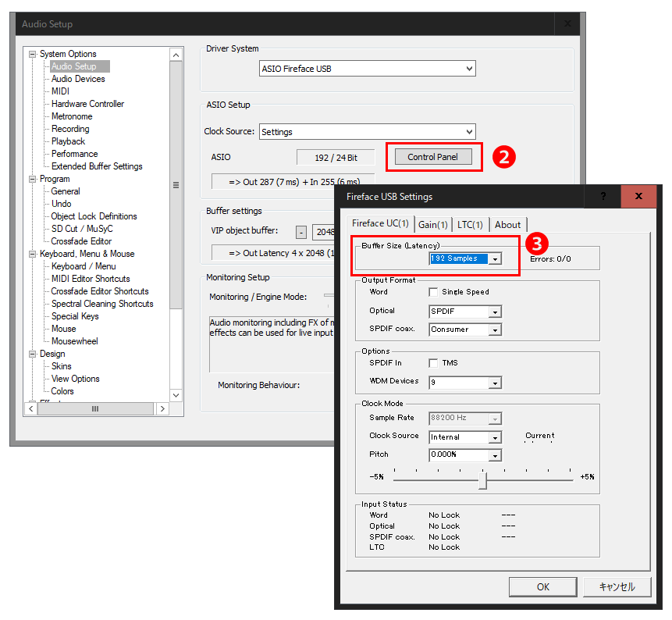Click the ASIO Control Panel button
The width and height of the screenshot is (672, 620).
coord(432,157)
